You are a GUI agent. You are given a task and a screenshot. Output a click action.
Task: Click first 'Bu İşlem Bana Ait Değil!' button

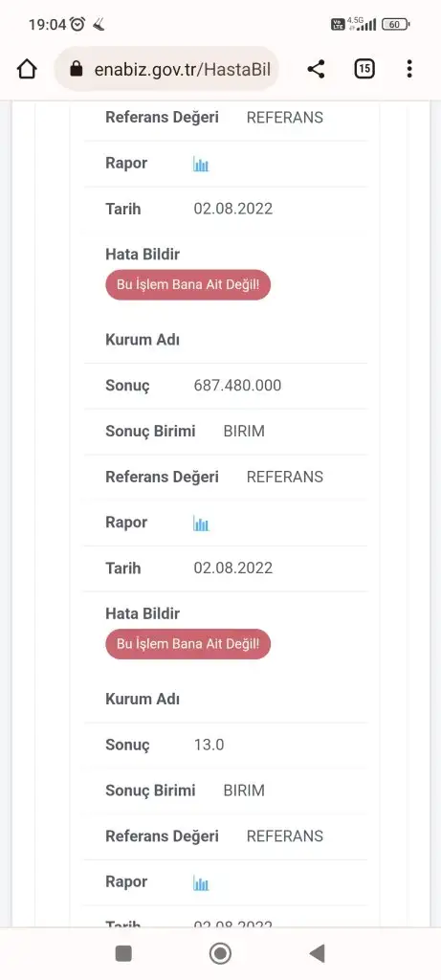[x=188, y=285]
